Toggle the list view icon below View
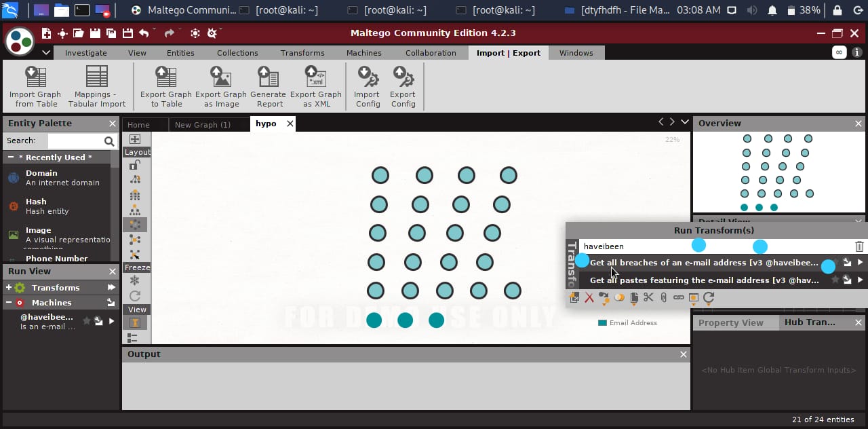The width and height of the screenshot is (868, 429). (133, 337)
